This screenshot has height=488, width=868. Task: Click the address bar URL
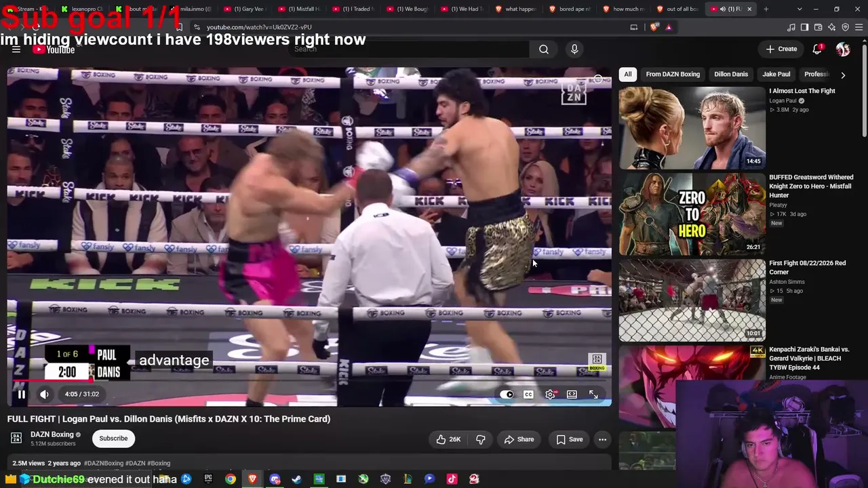click(x=259, y=27)
